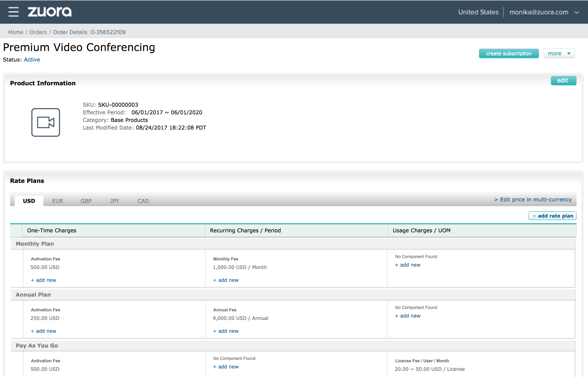Switch to the EUR currency tab
This screenshot has width=588, height=377.
coord(58,201)
